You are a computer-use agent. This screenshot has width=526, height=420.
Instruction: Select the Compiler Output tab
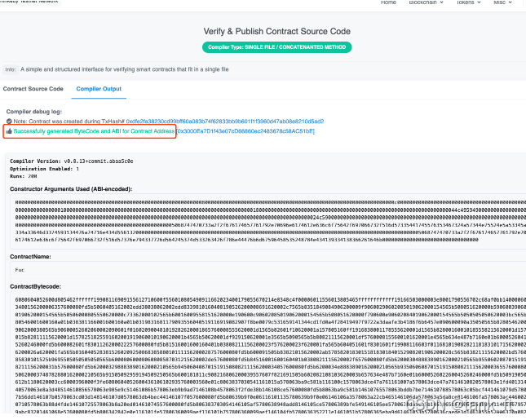point(99,89)
